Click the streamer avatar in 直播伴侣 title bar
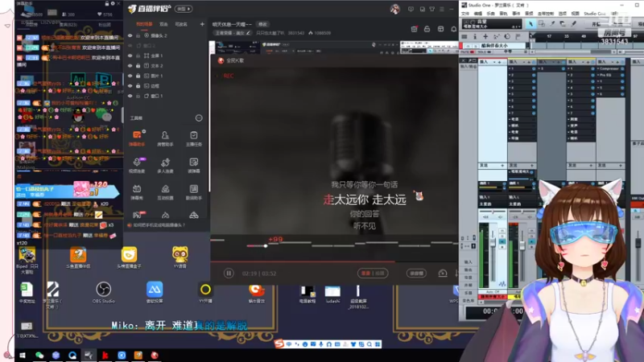This screenshot has width=644, height=362. pyautogui.click(x=394, y=9)
